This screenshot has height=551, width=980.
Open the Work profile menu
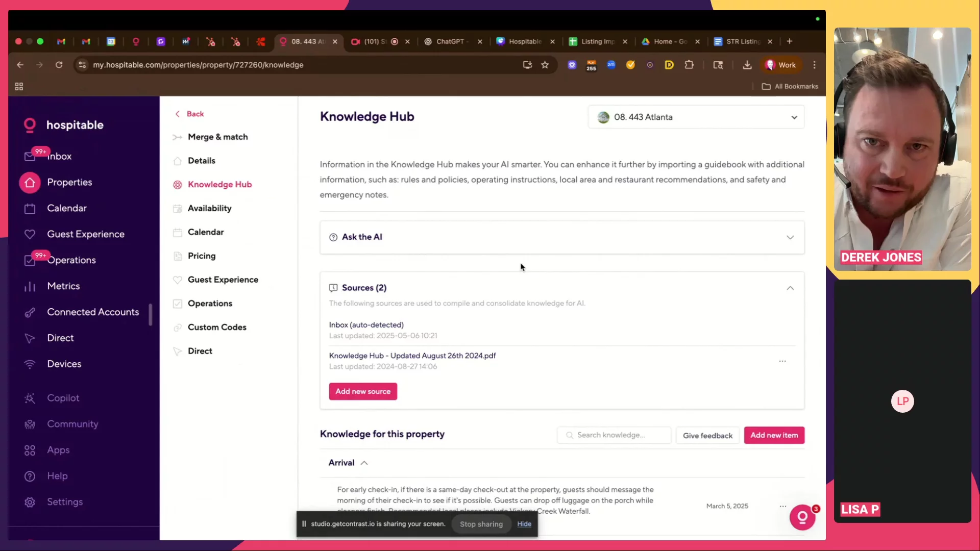(781, 65)
